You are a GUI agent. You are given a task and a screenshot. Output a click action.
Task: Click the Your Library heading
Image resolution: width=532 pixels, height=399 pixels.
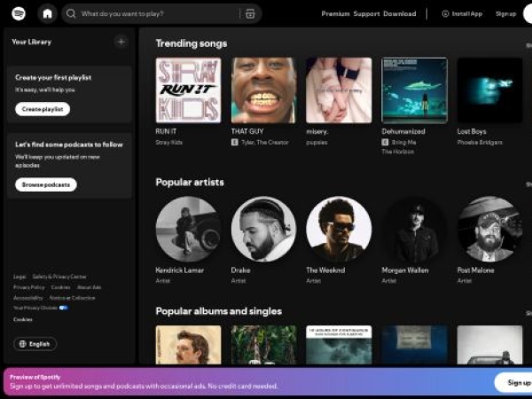pyautogui.click(x=32, y=42)
